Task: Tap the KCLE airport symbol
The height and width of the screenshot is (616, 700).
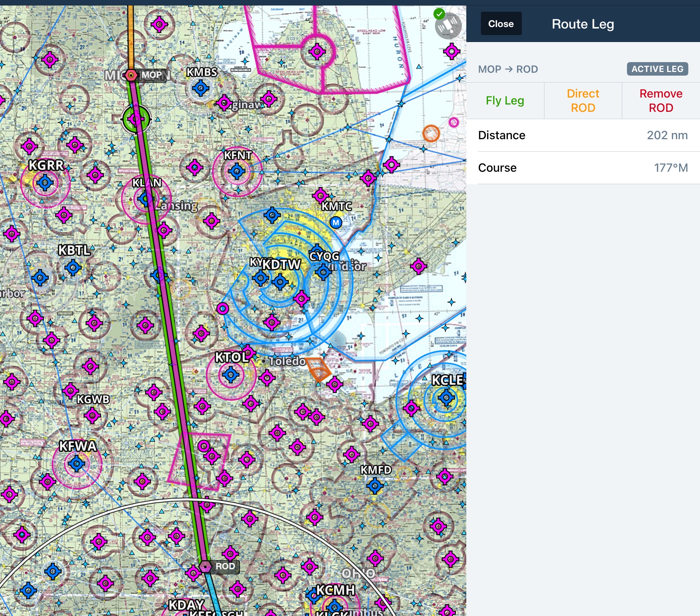Action: 446,397
